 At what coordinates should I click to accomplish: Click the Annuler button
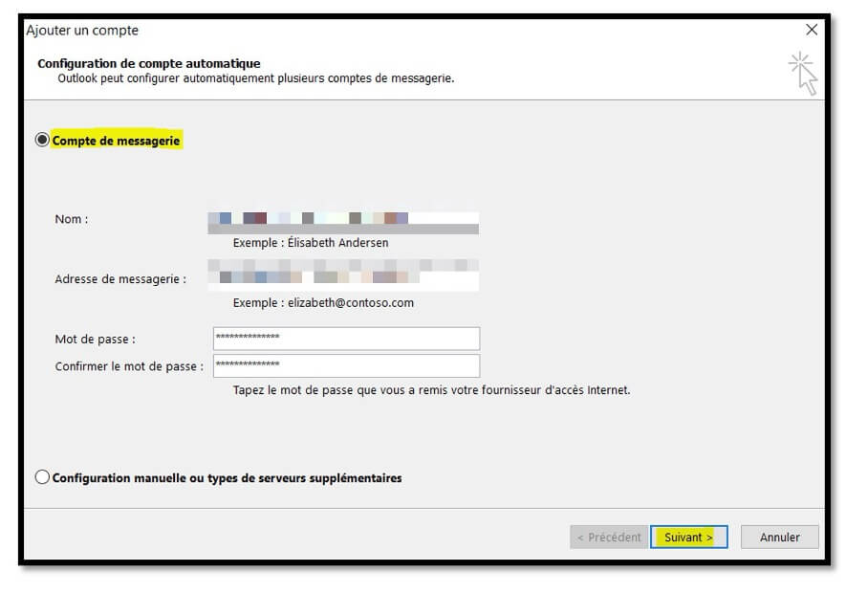pyautogui.click(x=779, y=537)
